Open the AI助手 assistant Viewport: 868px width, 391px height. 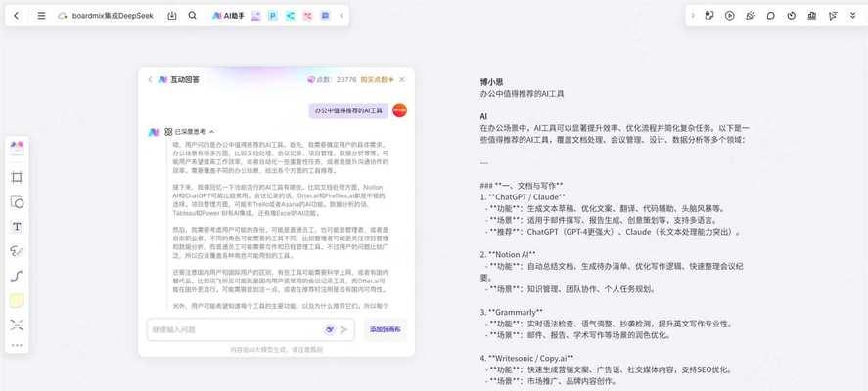(228, 16)
